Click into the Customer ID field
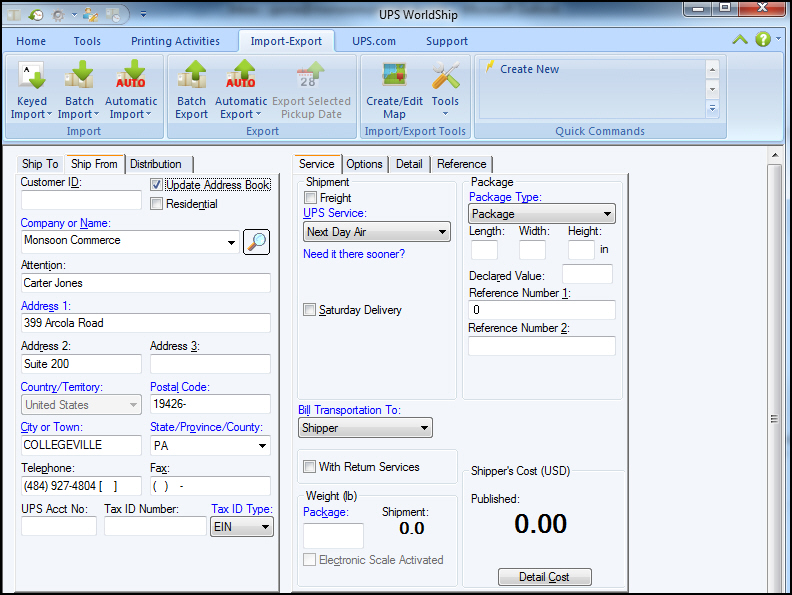The height and width of the screenshot is (595, 792). tap(81, 200)
